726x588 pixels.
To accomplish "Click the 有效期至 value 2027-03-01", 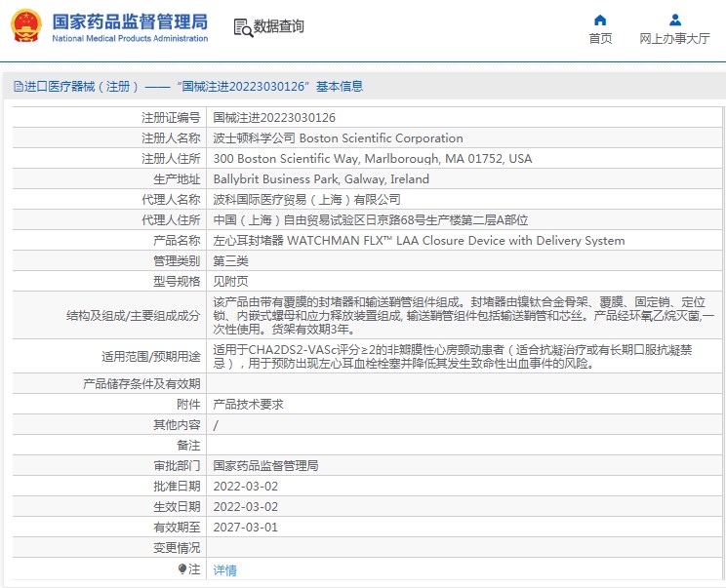I will click(245, 528).
